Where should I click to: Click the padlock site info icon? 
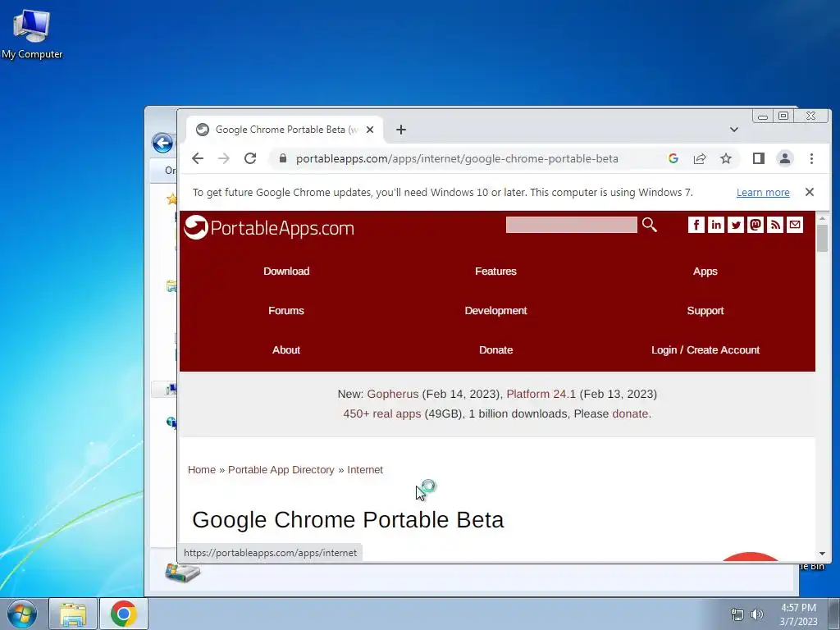tap(283, 158)
